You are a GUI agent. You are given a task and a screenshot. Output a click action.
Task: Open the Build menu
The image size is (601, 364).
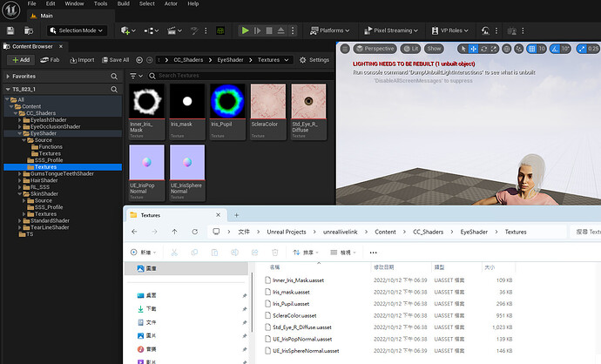point(123,3)
